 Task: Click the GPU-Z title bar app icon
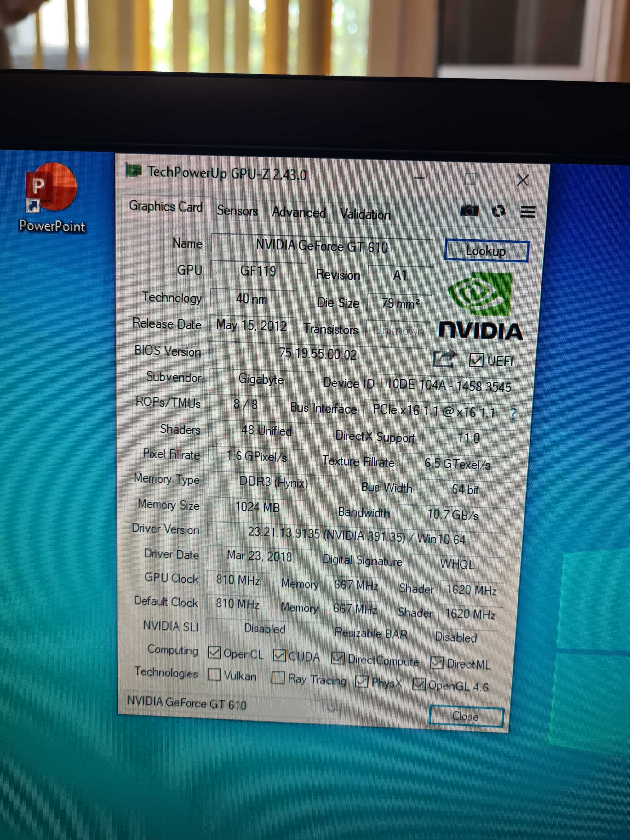[x=133, y=171]
